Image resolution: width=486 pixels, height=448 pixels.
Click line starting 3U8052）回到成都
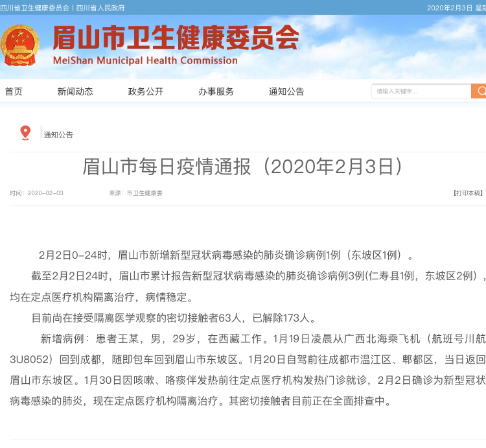pyautogui.click(x=248, y=359)
